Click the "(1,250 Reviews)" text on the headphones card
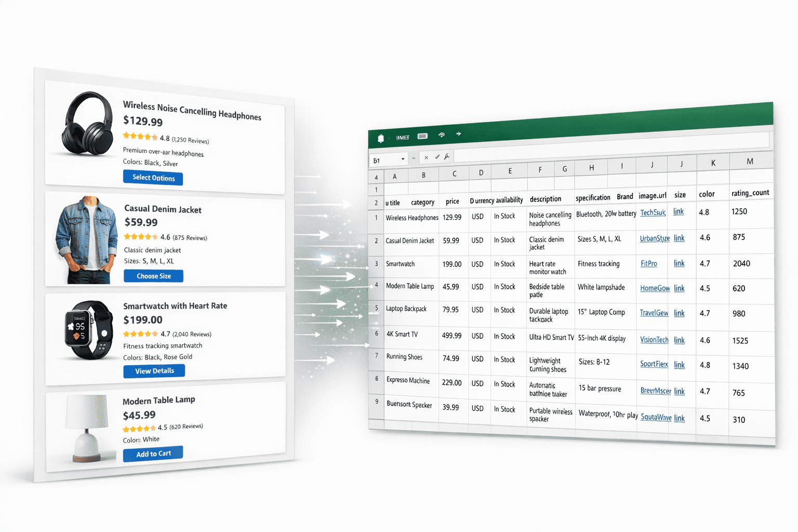 point(190,140)
